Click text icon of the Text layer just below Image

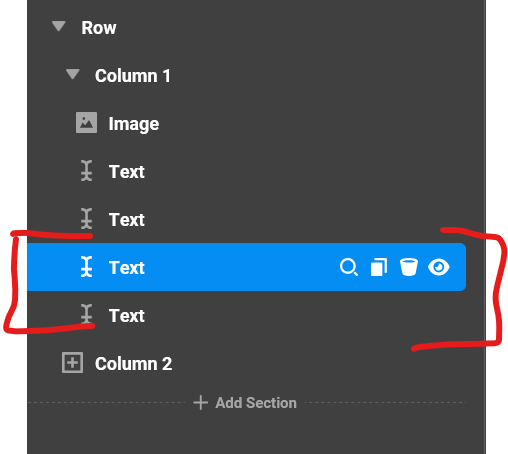pos(86,171)
